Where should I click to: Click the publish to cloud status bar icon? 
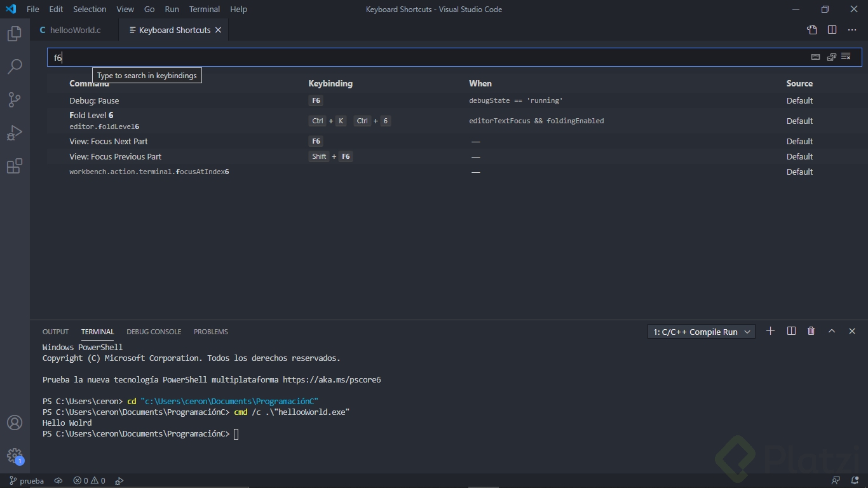[58, 481]
